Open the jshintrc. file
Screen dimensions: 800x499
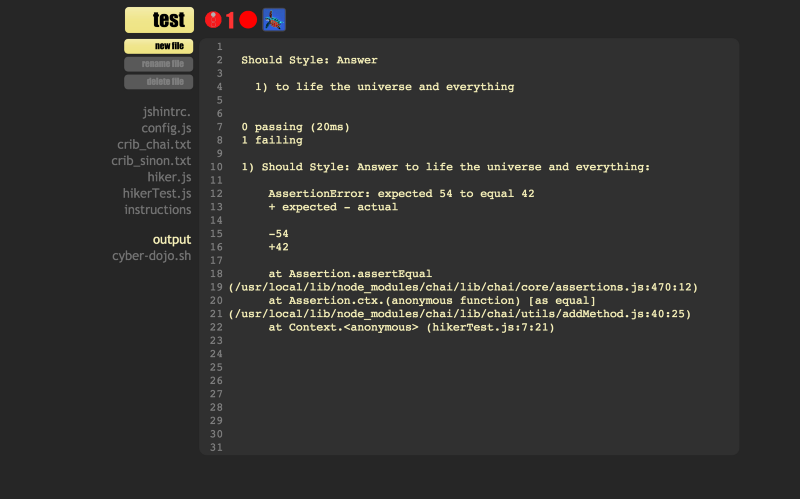tap(166, 112)
